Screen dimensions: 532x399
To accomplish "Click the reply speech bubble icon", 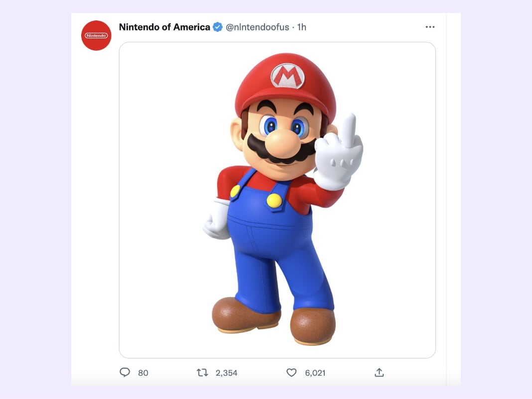I will [125, 373].
